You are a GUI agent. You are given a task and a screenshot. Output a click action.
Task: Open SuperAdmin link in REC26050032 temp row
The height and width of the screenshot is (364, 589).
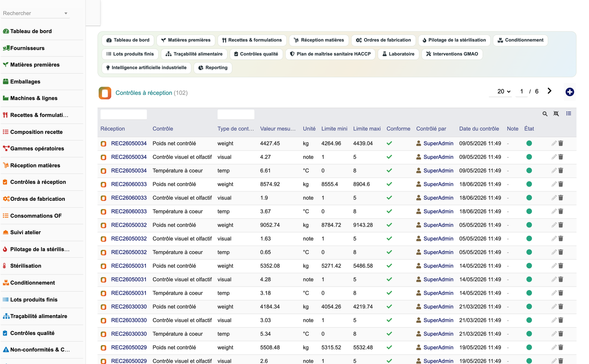(x=438, y=252)
